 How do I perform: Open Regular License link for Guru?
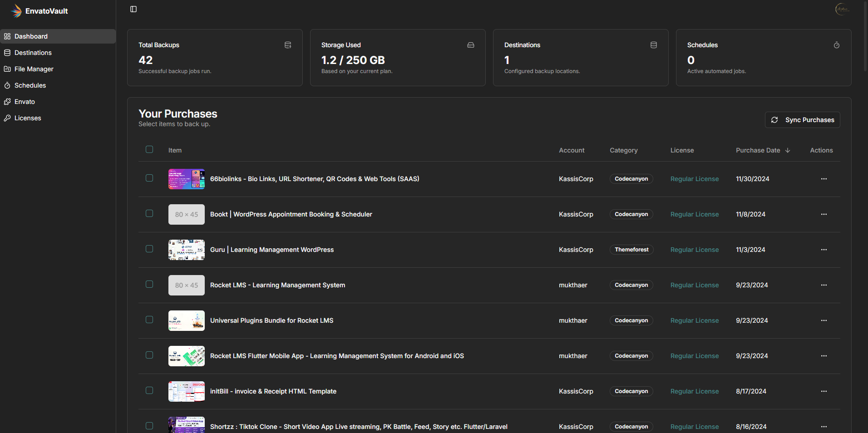[695, 250]
